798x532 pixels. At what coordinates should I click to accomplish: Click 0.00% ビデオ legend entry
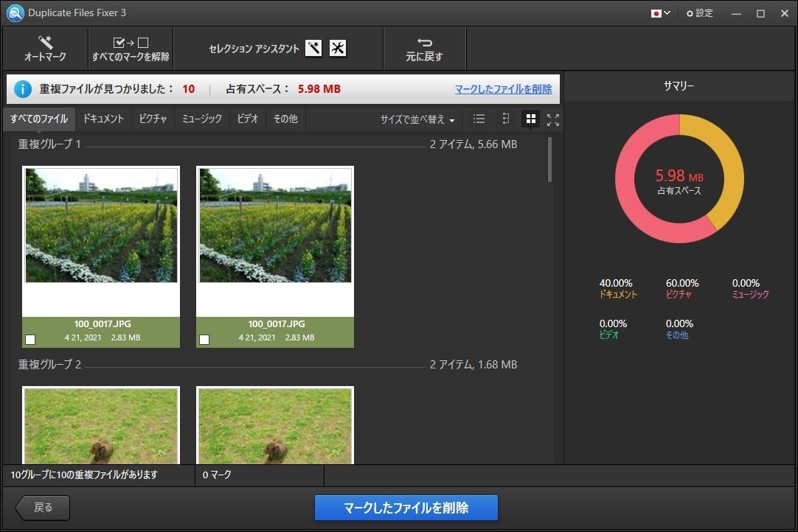(x=613, y=329)
